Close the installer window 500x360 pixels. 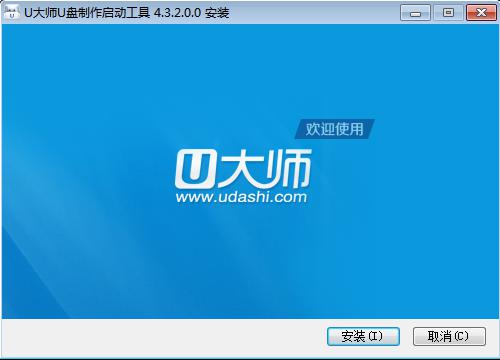coord(481,13)
